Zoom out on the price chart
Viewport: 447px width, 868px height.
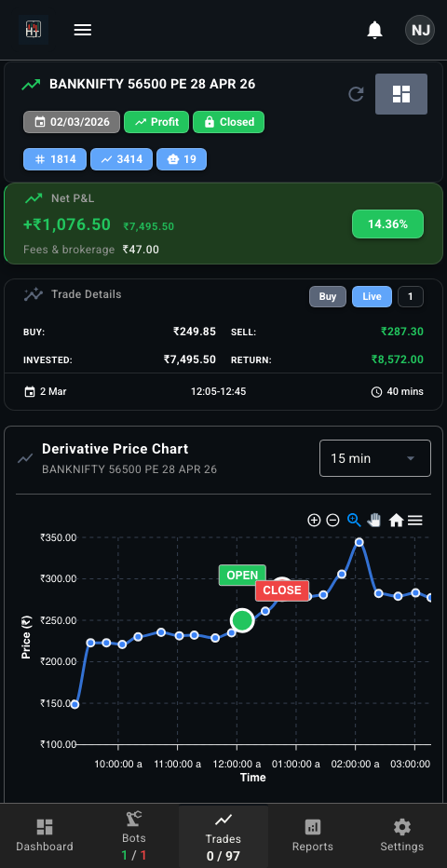click(332, 521)
